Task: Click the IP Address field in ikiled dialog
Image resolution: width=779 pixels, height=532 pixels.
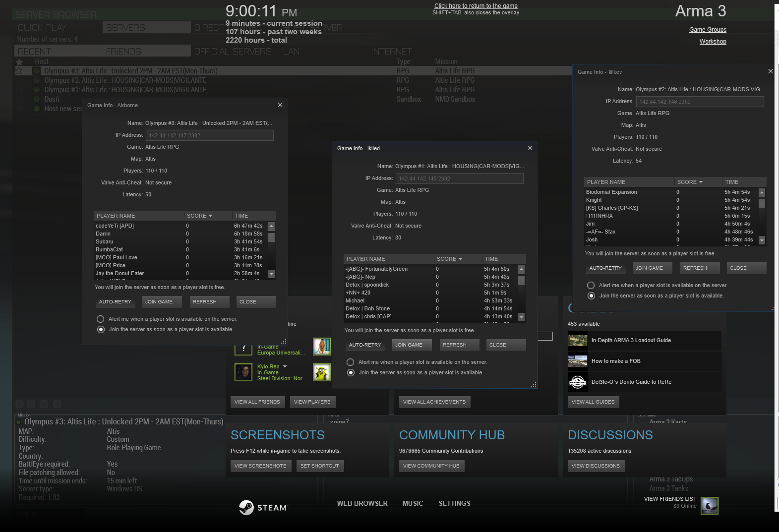Action: tap(460, 178)
